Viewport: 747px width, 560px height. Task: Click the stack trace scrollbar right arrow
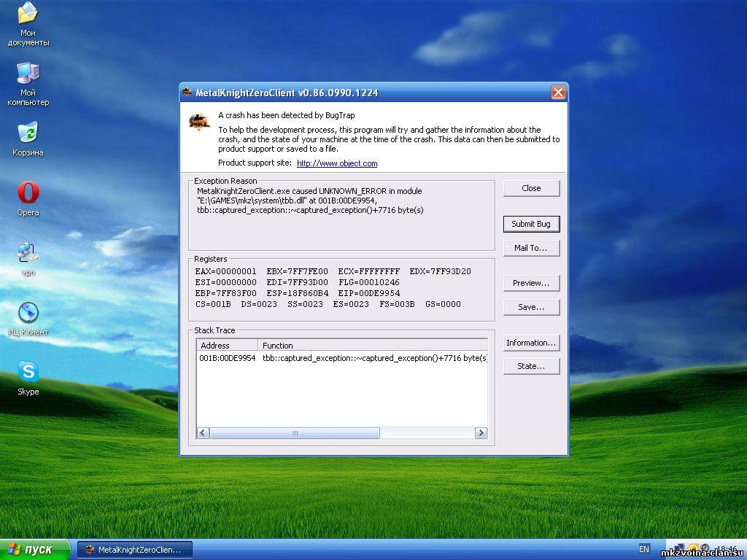[481, 433]
